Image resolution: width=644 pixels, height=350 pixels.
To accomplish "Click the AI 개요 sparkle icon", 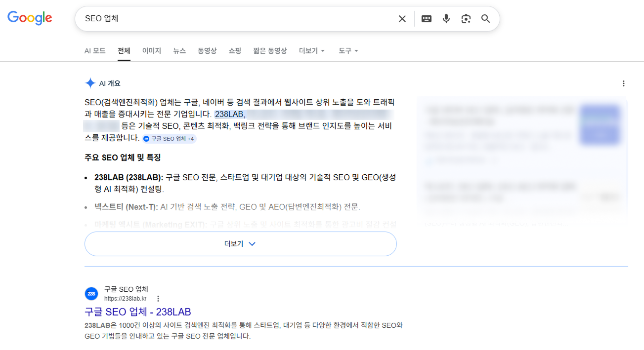I will click(90, 82).
